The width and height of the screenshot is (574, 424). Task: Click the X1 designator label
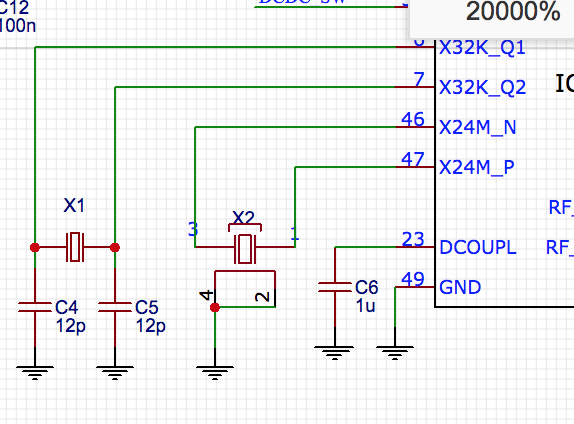click(74, 205)
